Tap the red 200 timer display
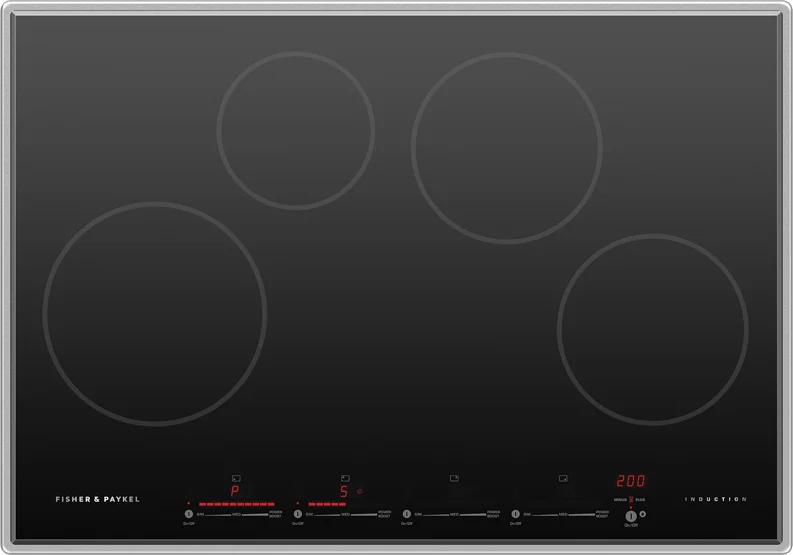 [x=631, y=481]
